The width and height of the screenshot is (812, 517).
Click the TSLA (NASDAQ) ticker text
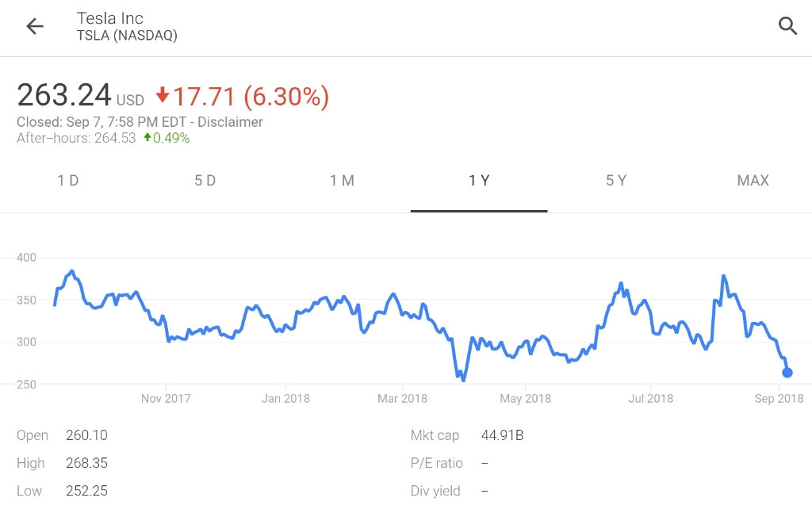point(127,36)
